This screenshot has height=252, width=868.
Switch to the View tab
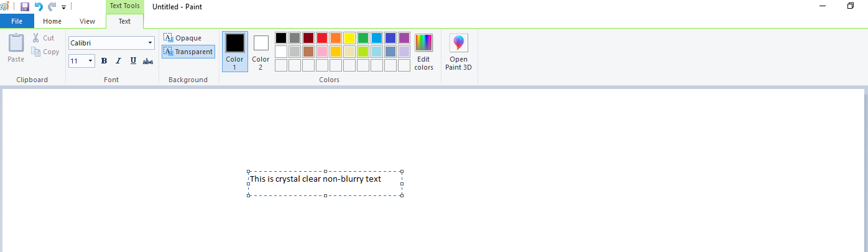(88, 21)
